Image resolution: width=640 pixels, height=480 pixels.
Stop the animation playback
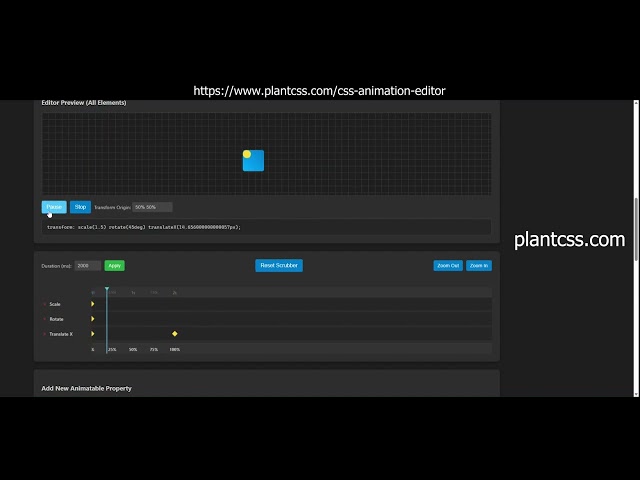80,207
